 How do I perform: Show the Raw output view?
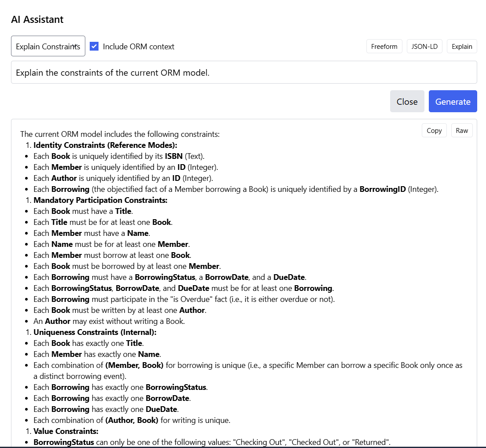pyautogui.click(x=462, y=130)
